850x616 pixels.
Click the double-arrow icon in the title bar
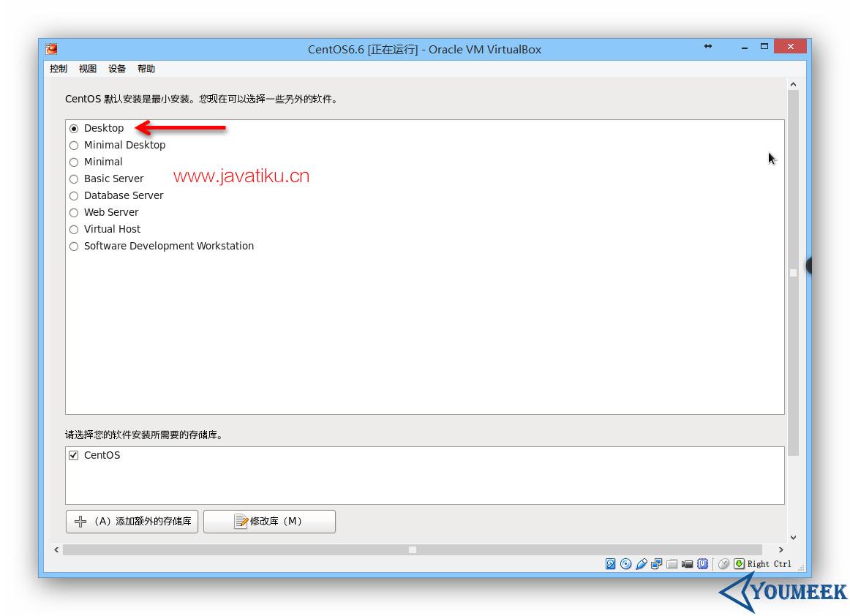(x=708, y=46)
